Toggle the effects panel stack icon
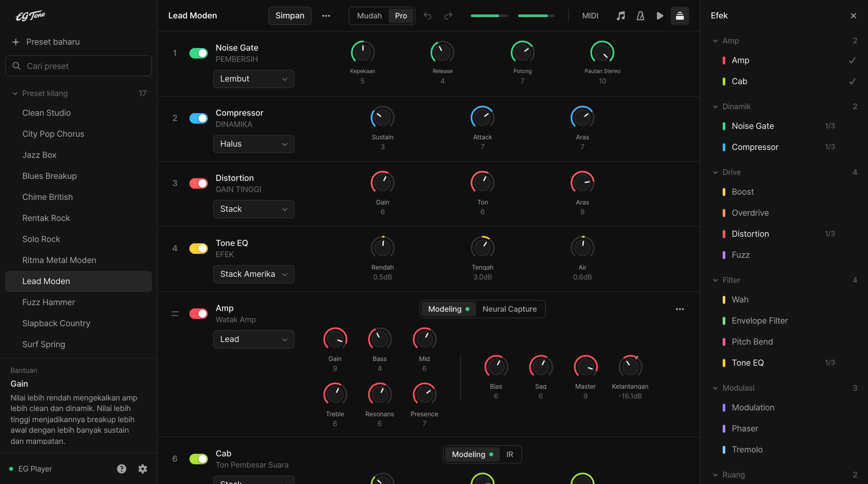 coord(680,16)
